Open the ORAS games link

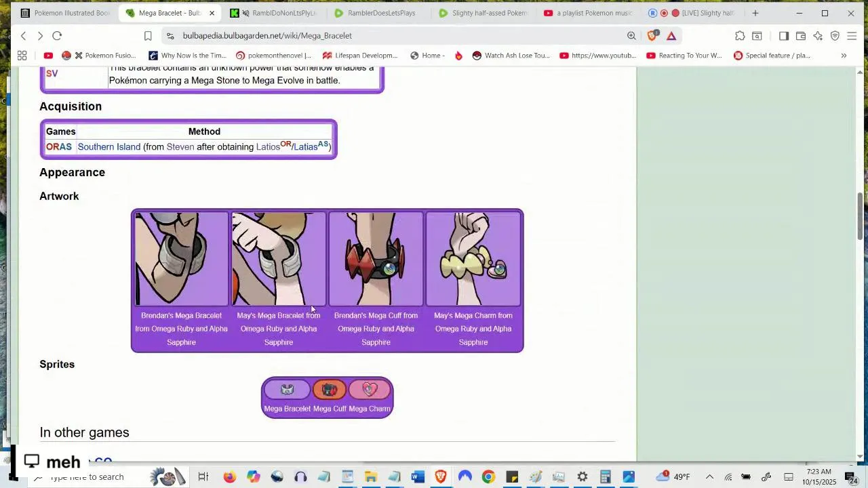pyautogui.click(x=59, y=147)
